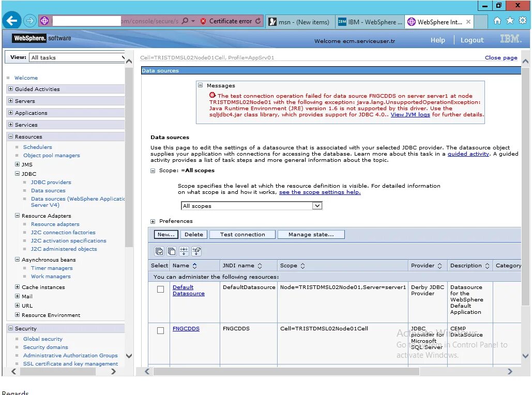Open the browser Tools gear icon
This screenshot has width=532, height=395.
523,21
